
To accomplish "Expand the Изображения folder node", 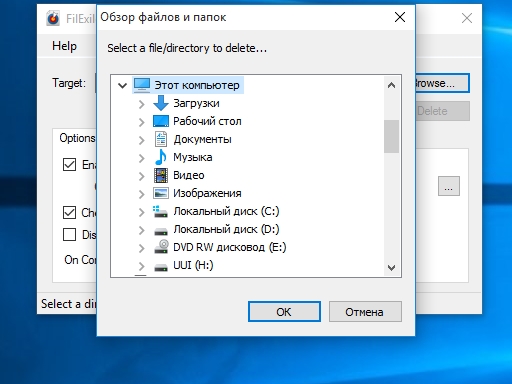I will (x=142, y=194).
